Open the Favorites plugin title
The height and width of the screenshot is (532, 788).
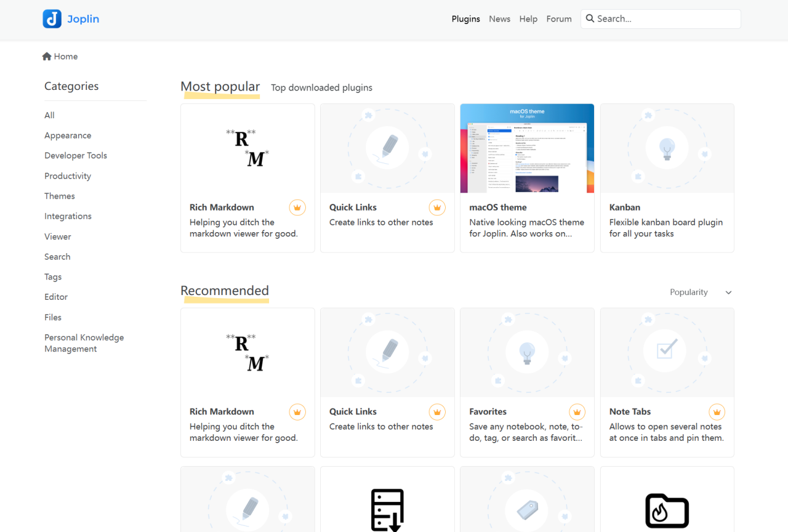(x=488, y=412)
